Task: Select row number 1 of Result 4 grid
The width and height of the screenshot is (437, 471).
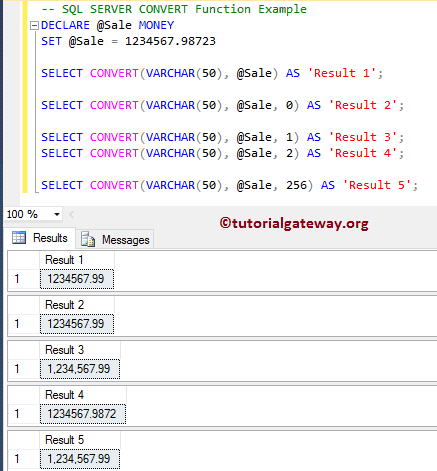Action: click(24, 414)
